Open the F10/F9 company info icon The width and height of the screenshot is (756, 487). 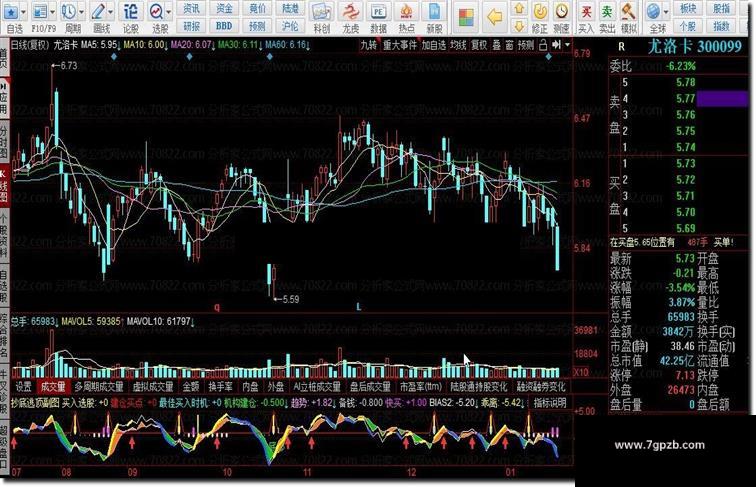click(40, 12)
